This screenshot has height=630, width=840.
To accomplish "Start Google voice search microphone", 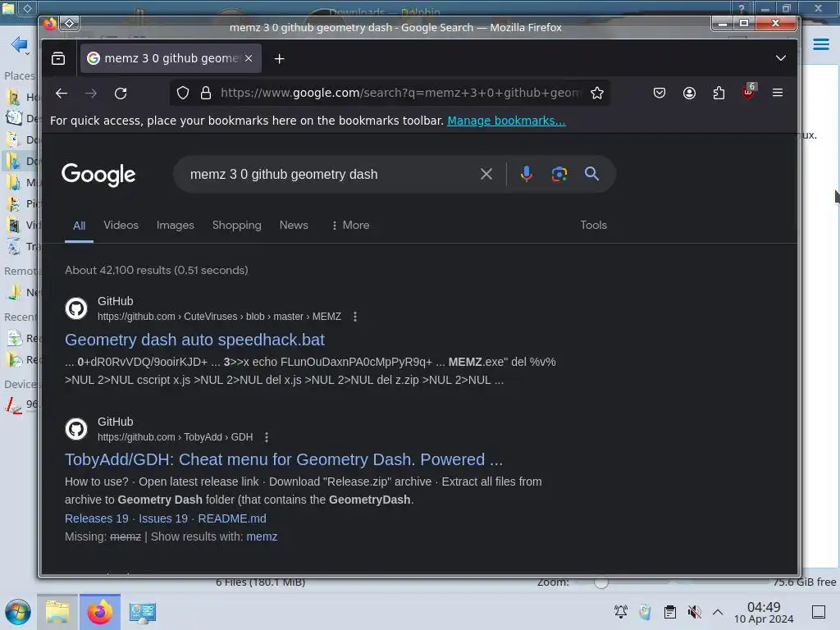I will [527, 174].
